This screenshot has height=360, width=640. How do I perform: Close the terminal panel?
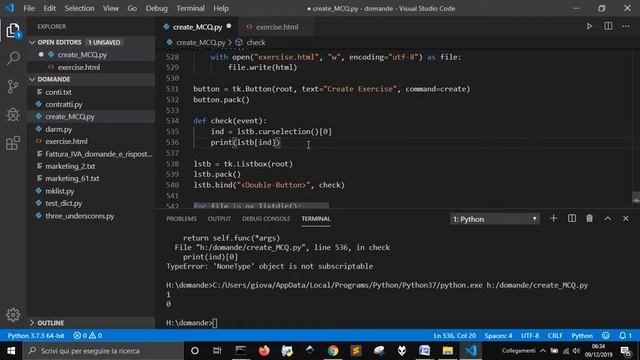626,219
